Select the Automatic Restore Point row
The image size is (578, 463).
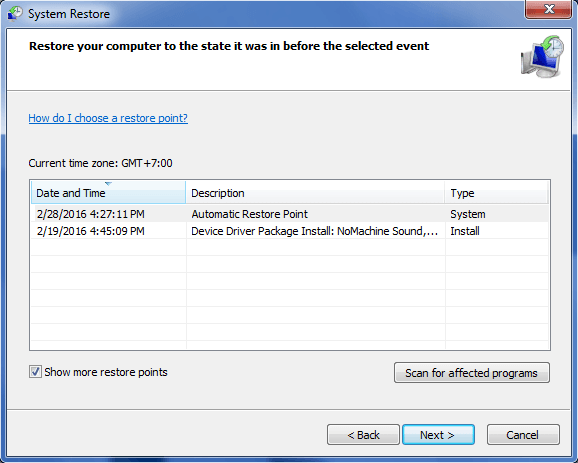pos(290,214)
